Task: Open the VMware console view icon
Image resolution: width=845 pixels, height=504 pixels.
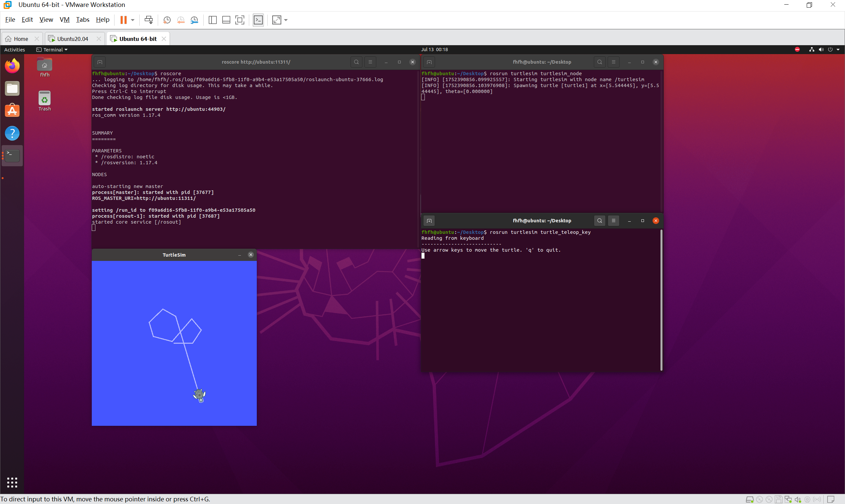Action: pos(258,20)
